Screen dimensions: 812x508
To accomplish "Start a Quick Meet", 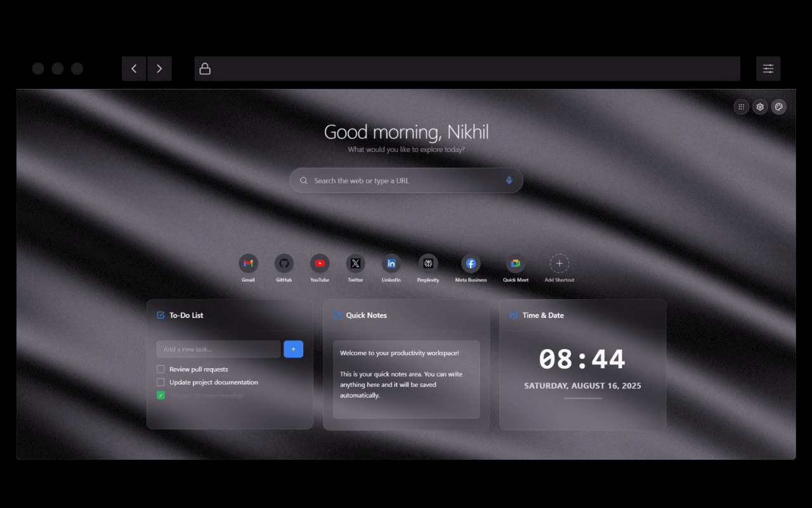I will point(515,263).
